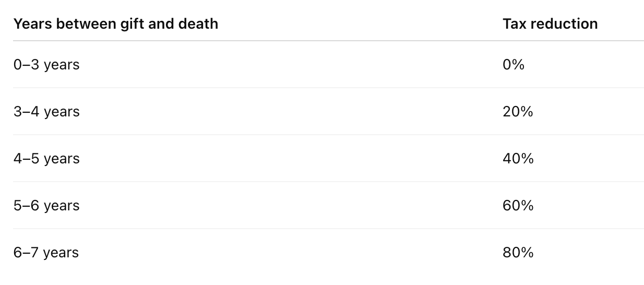This screenshot has height=285, width=644.
Task: Click the "Tax reduction" column header
Action: (x=550, y=23)
